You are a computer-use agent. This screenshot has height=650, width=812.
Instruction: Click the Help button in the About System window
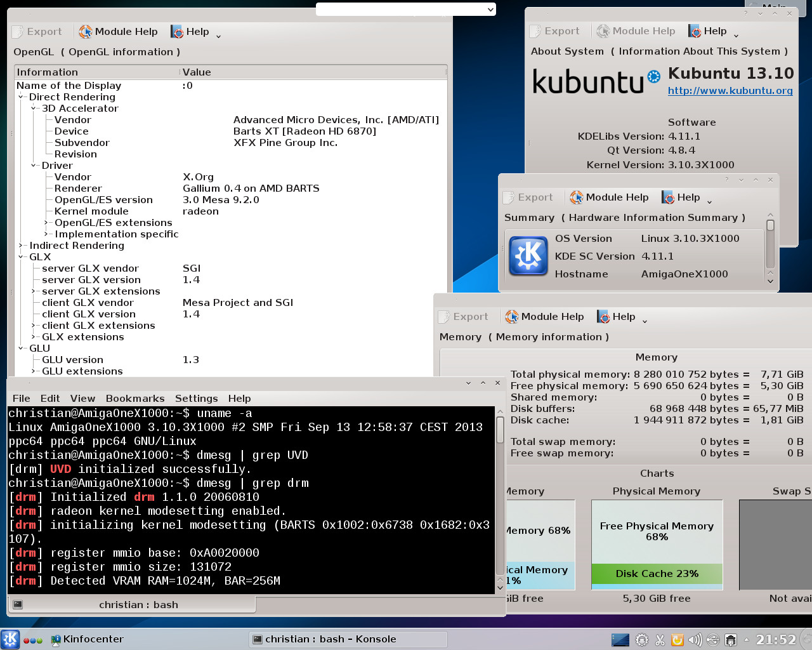[707, 31]
